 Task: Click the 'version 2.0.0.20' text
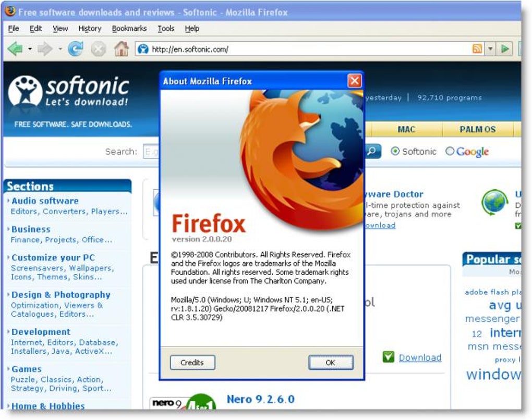pyautogui.click(x=201, y=239)
